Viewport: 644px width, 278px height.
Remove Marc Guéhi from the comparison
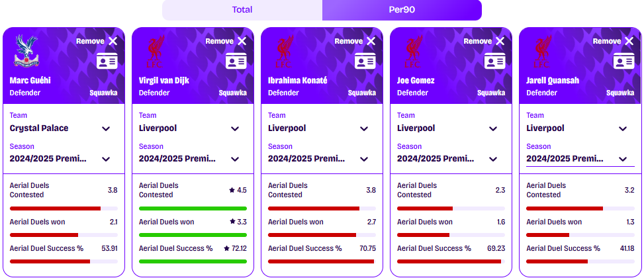point(97,41)
